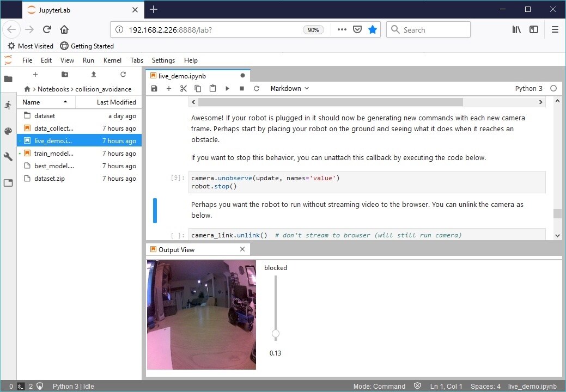Open the cell type Markdown dropdown

(289, 88)
